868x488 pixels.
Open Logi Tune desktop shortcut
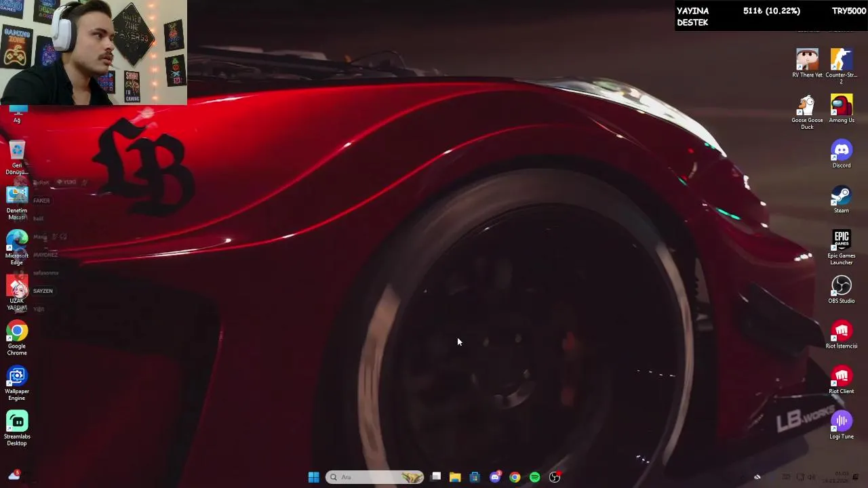[842, 426]
